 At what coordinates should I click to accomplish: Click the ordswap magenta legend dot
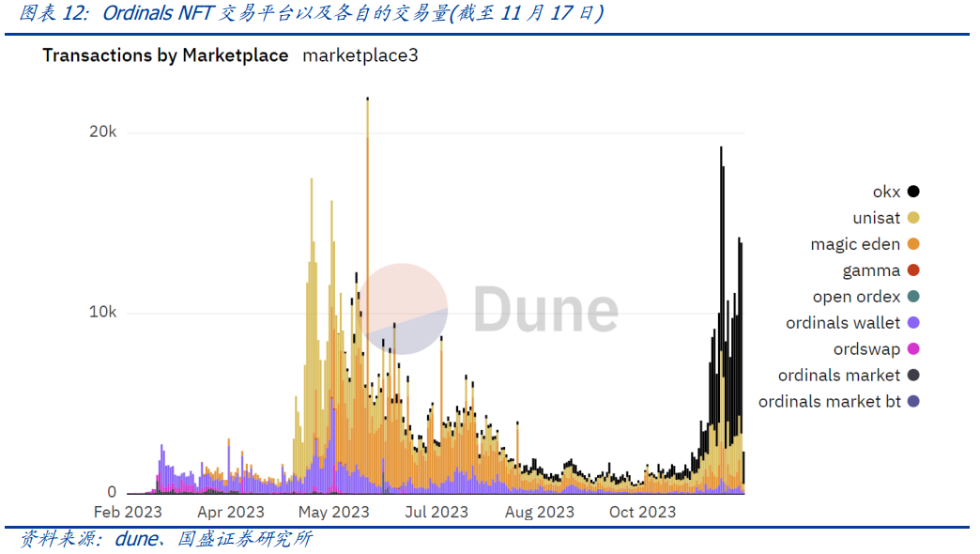913,349
